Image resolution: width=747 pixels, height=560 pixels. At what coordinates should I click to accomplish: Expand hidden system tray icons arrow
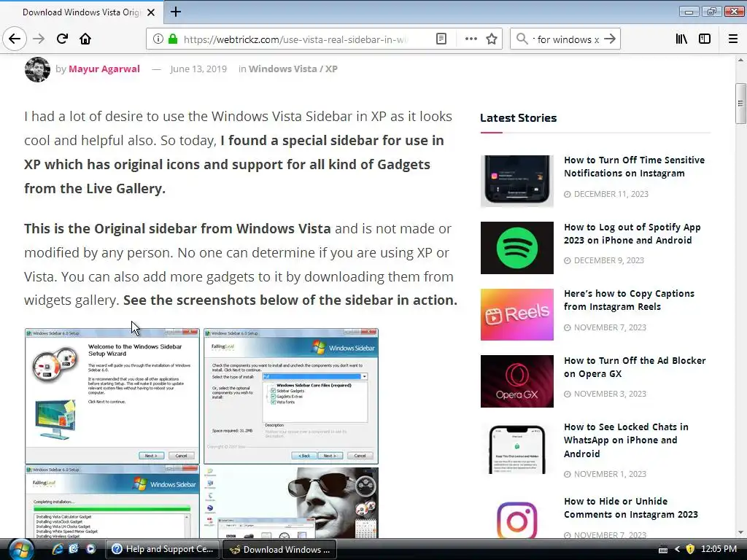[676, 550]
